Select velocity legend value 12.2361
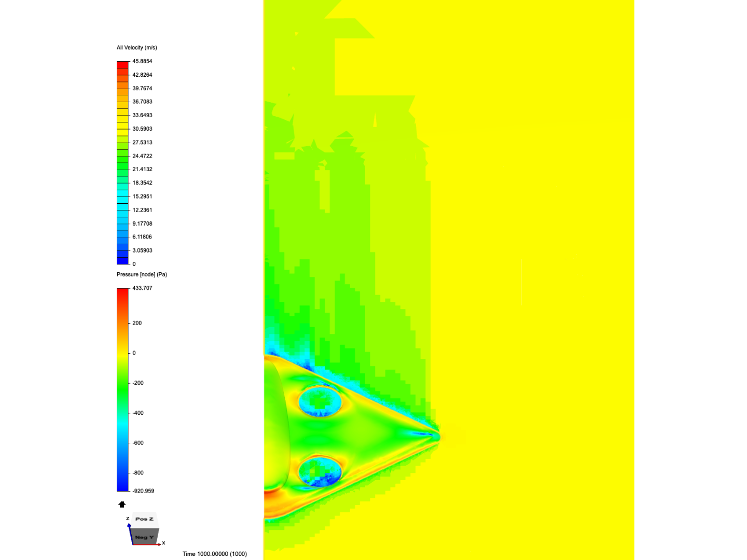Viewport: 747px width, 560px height. click(142, 210)
